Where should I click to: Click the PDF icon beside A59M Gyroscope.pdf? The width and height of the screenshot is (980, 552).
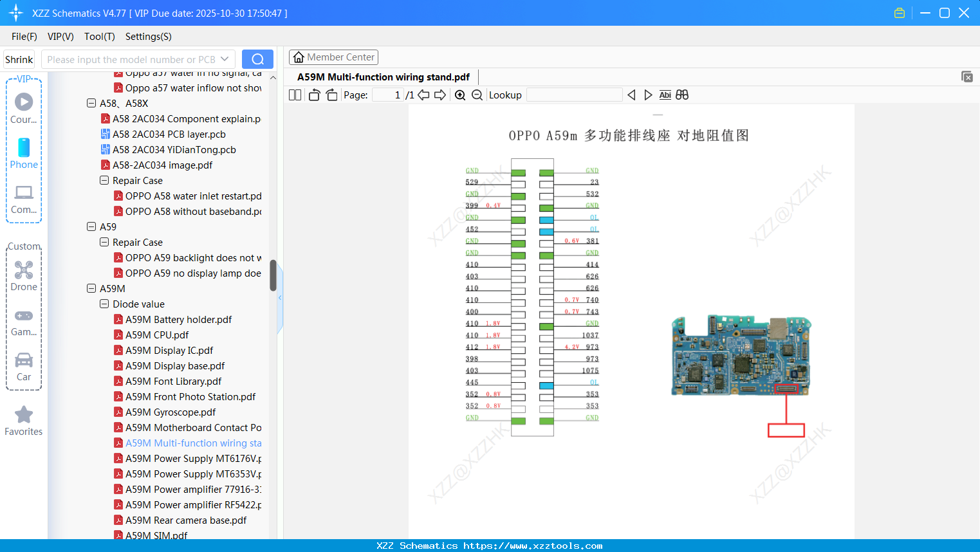pos(118,412)
